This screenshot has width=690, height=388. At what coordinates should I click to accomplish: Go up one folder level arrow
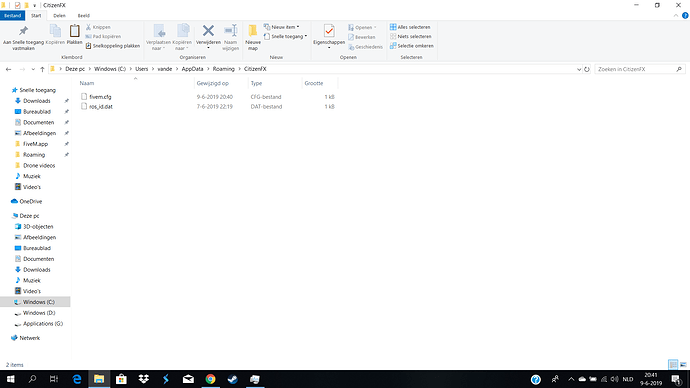(x=42, y=69)
